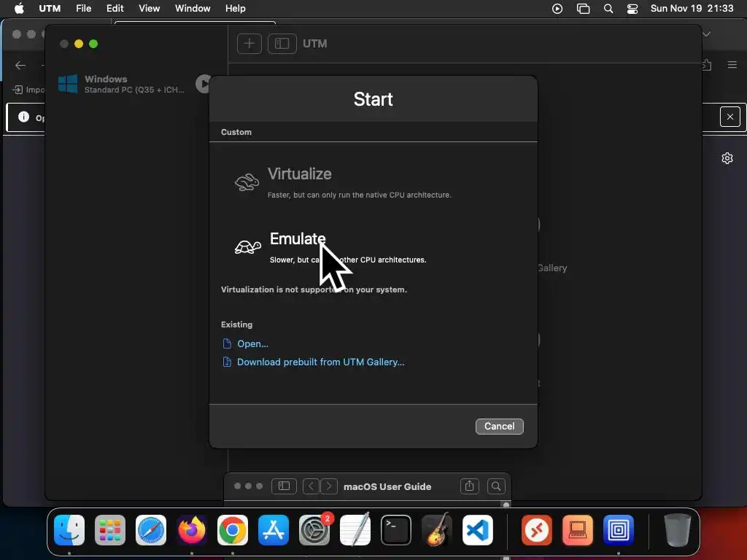This screenshot has height=560, width=747.
Task: Open System Settings from the Dock
Action: (x=314, y=530)
